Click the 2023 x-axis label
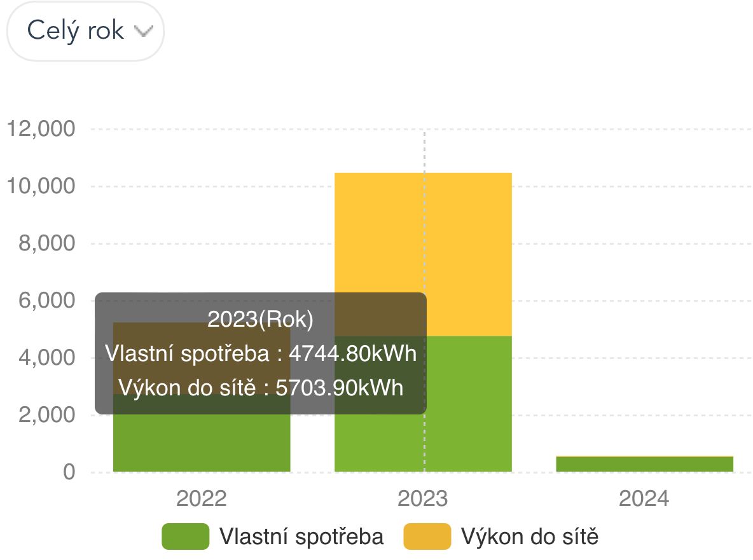This screenshot has height=560, width=753. (x=422, y=499)
